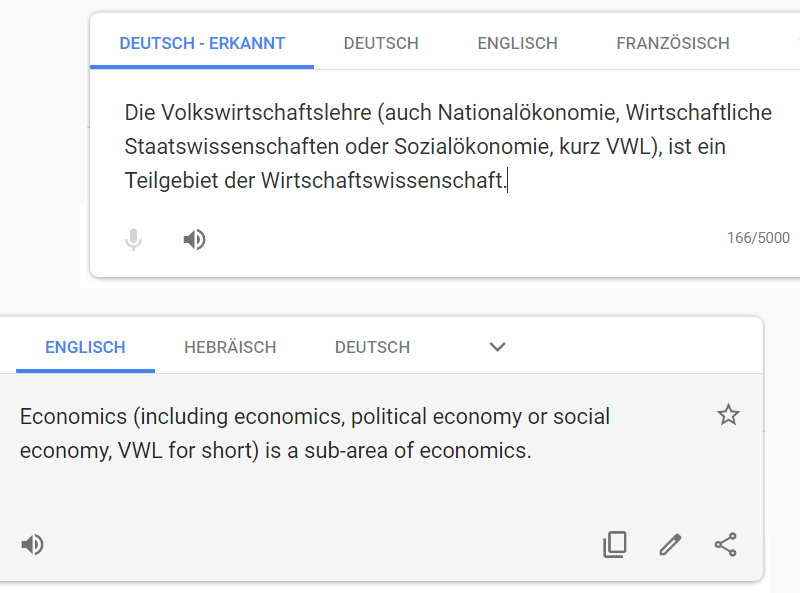Viewport: 800px width, 593px height.
Task: Share the translation via share icon
Action: pyautogui.click(x=726, y=545)
